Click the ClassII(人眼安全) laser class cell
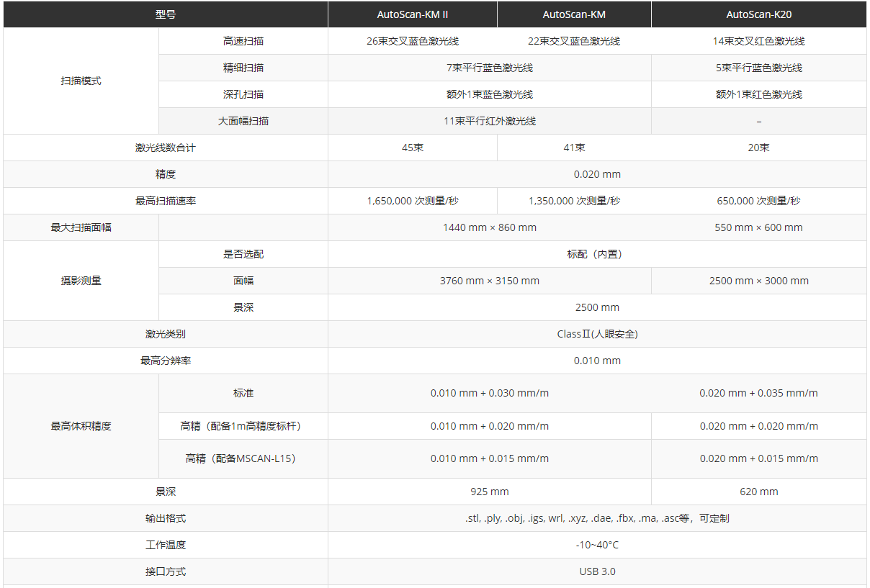The height and width of the screenshot is (588, 870). (x=596, y=334)
